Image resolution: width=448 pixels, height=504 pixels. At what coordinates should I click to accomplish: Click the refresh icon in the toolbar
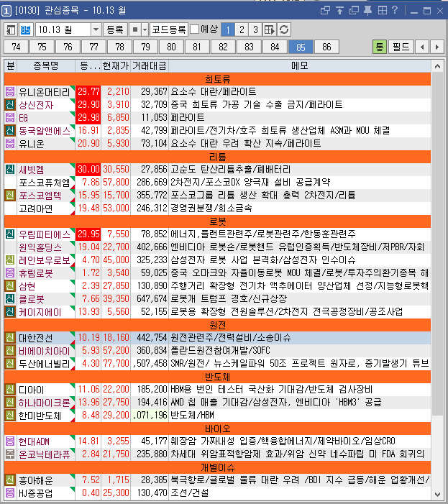point(284,29)
